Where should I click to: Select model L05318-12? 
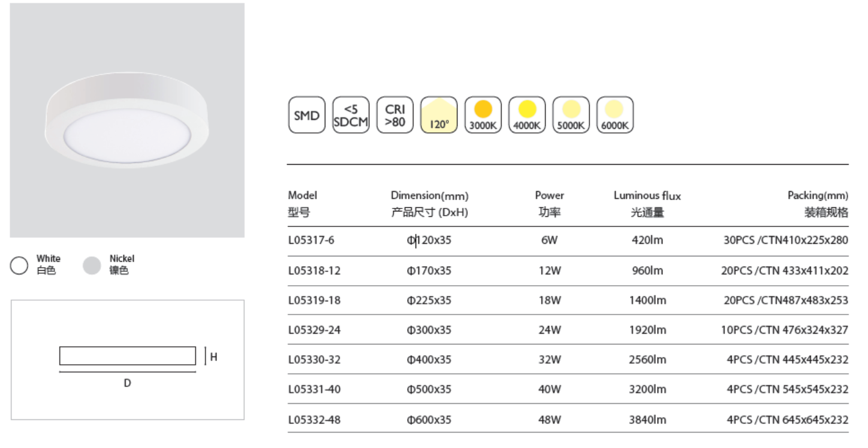[x=314, y=271]
